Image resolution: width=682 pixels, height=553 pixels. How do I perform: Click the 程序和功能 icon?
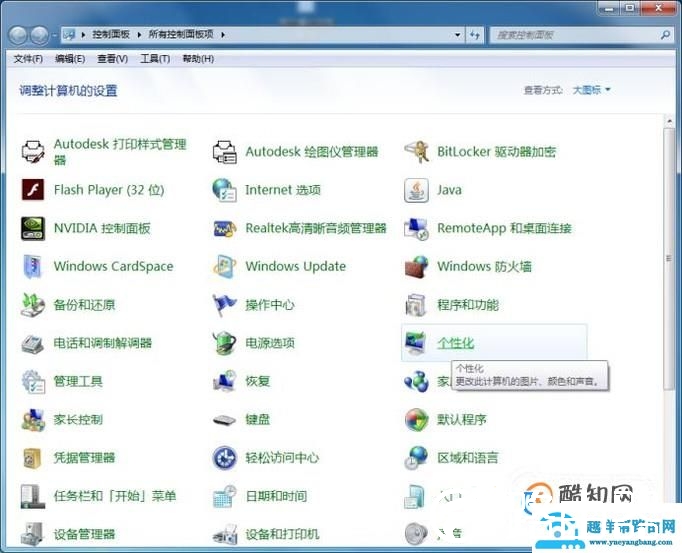pos(417,305)
